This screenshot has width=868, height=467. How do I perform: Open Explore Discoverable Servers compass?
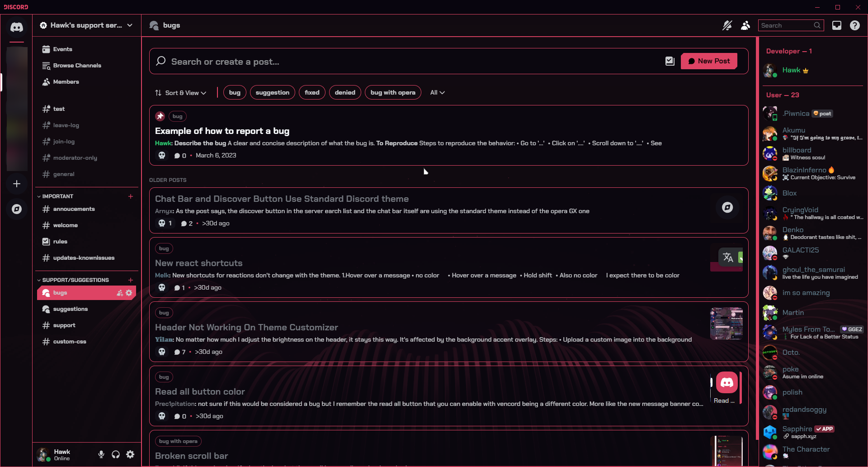(x=17, y=209)
